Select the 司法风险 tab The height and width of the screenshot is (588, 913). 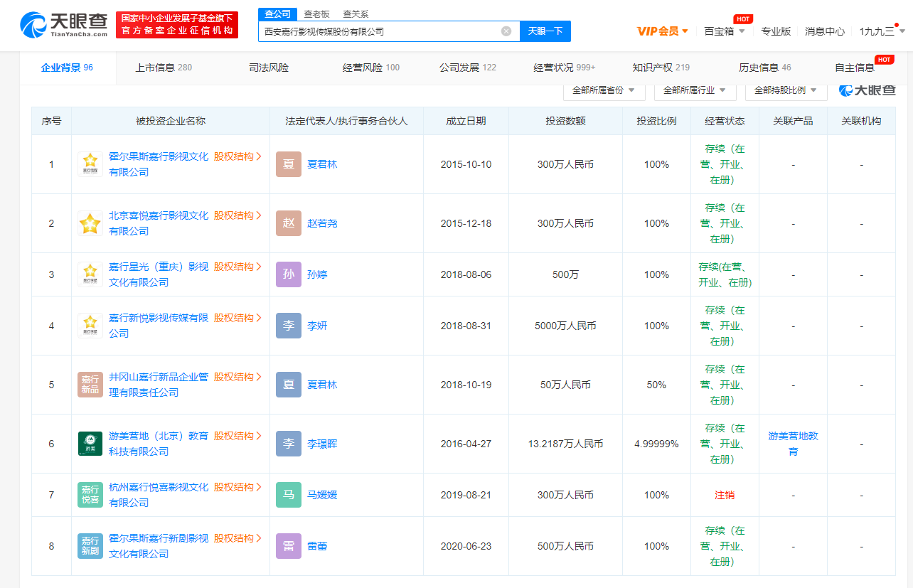coord(269,68)
